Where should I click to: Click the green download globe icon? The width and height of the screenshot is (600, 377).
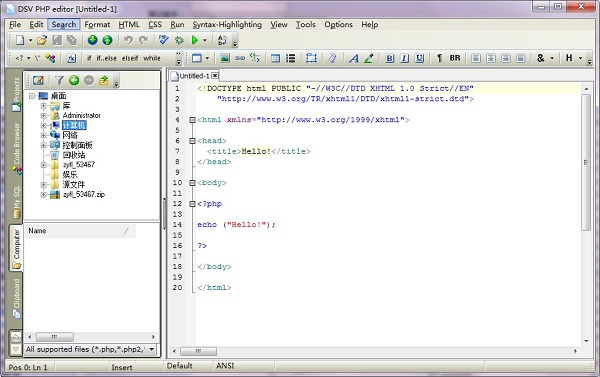pyautogui.click(x=92, y=40)
